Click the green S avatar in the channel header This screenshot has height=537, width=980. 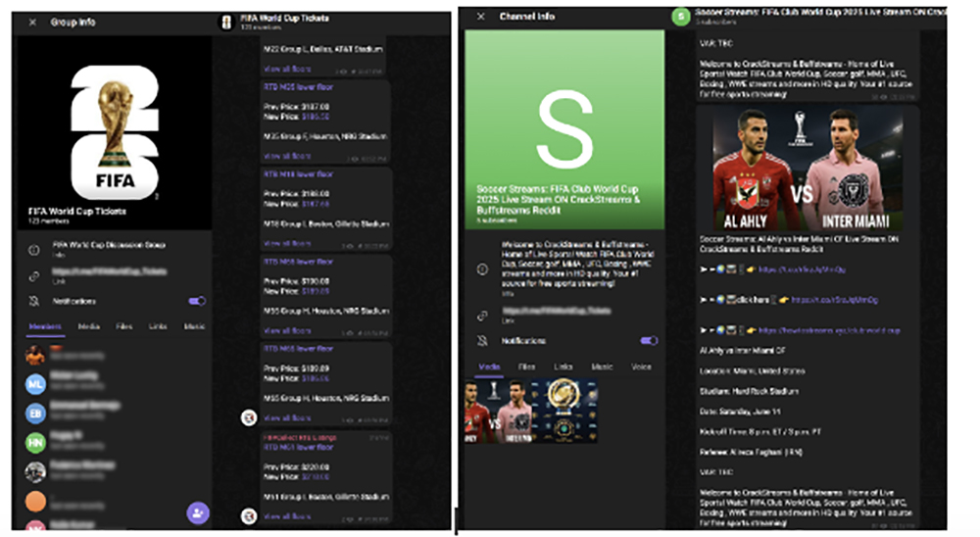pos(678,17)
